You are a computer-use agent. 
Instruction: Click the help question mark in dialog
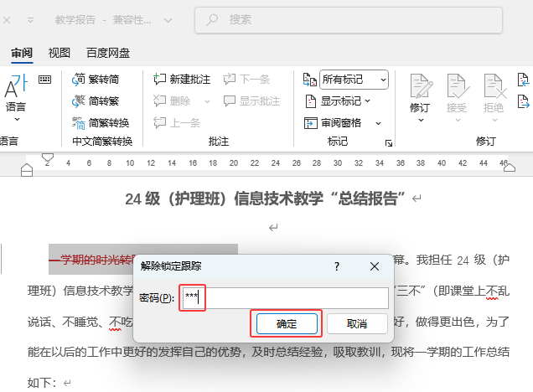coord(337,266)
